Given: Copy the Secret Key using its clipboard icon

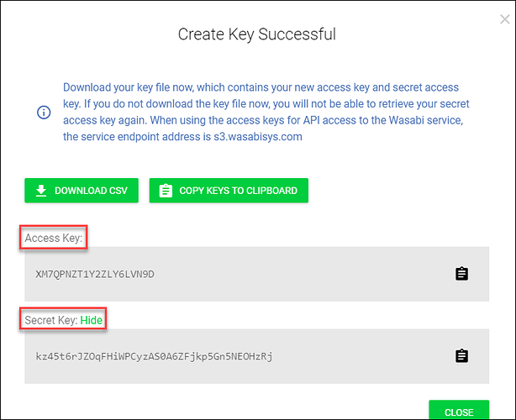Looking at the screenshot, I should click(x=461, y=356).
